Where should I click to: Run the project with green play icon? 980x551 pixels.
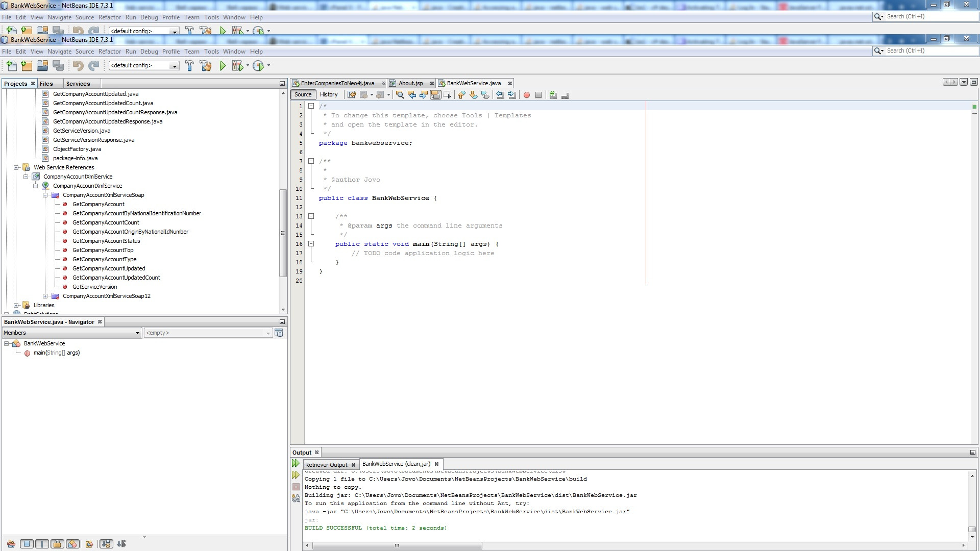[223, 65]
